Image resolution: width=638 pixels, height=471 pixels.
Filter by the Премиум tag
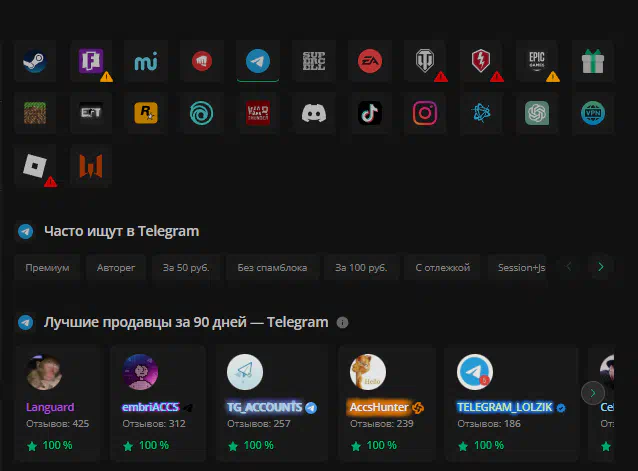(47, 268)
